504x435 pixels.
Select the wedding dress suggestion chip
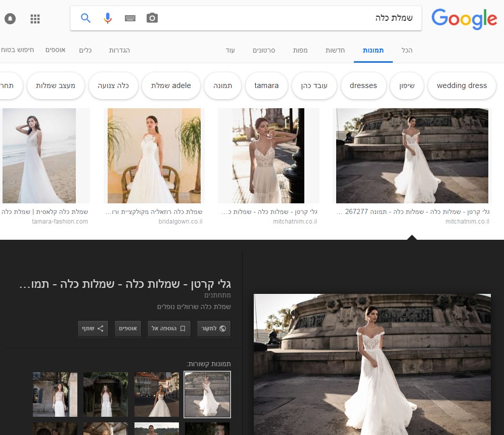(462, 85)
